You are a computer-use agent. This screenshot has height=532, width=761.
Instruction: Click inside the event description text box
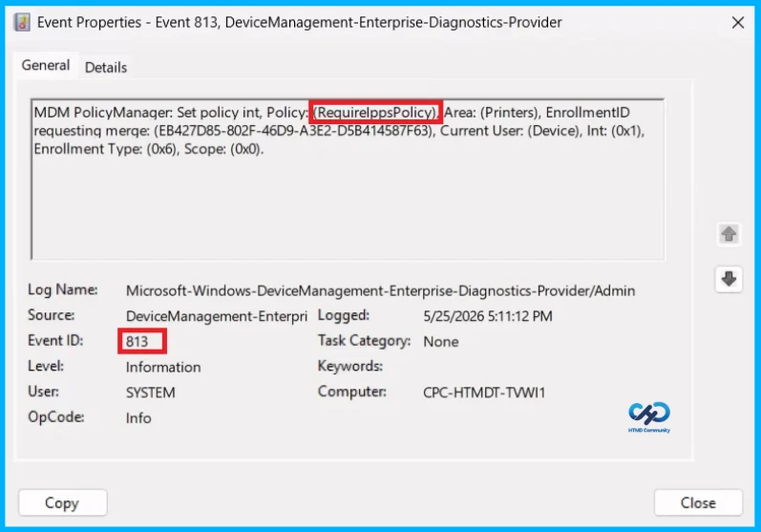coord(348,180)
